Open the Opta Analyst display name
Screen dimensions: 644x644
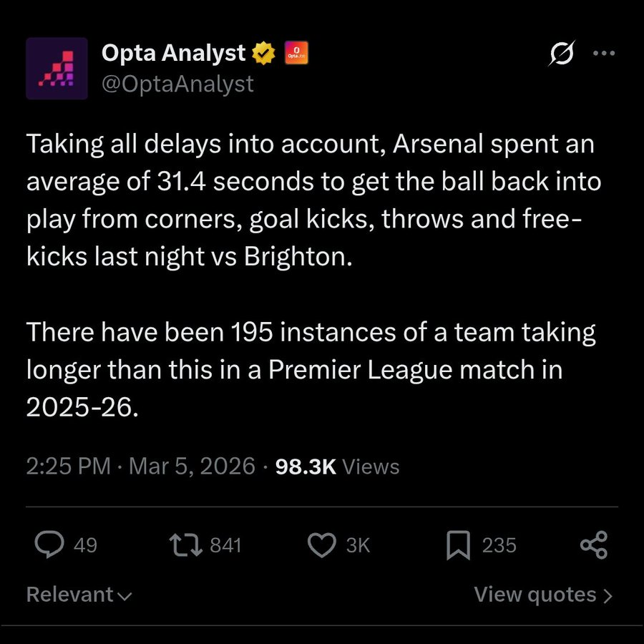point(173,52)
